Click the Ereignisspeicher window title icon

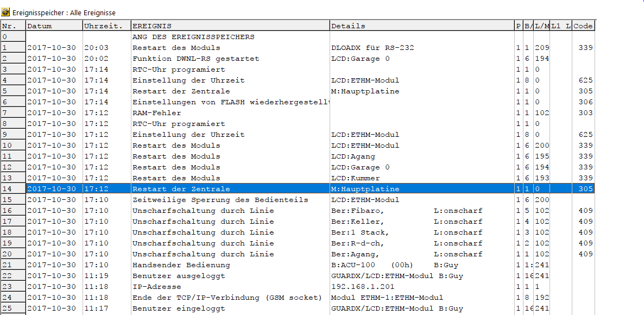pyautogui.click(x=6, y=12)
